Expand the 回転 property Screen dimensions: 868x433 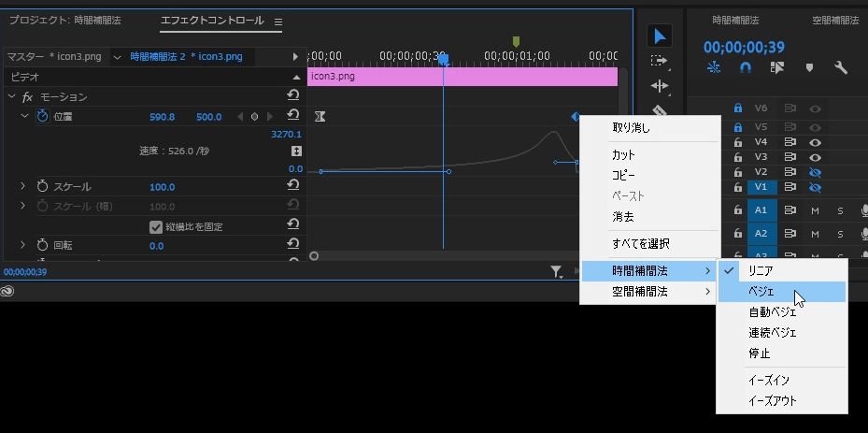coord(23,245)
